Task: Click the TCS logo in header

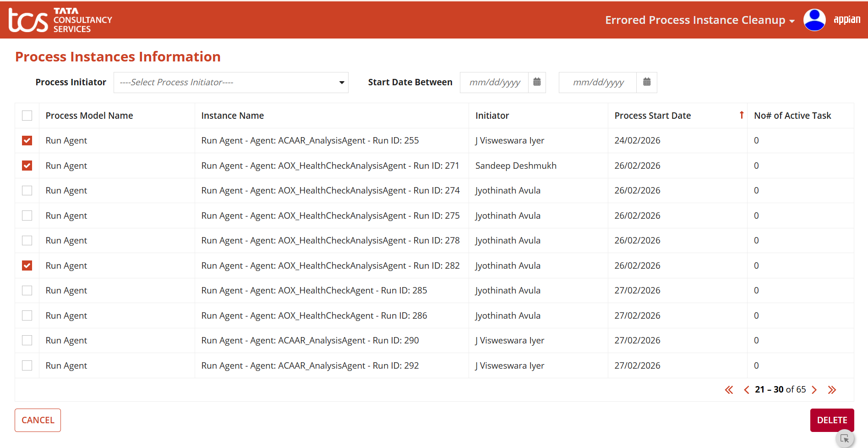Action: [x=60, y=20]
